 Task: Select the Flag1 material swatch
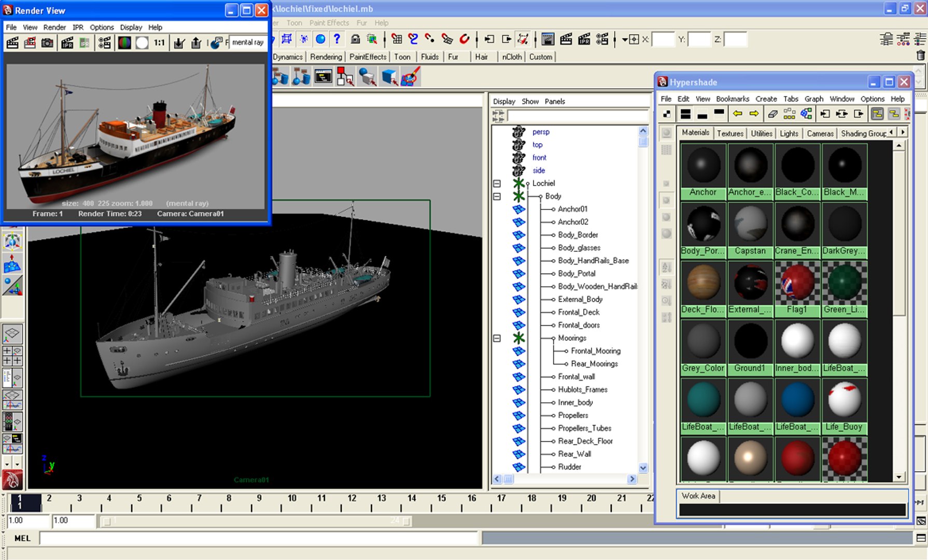point(797,289)
